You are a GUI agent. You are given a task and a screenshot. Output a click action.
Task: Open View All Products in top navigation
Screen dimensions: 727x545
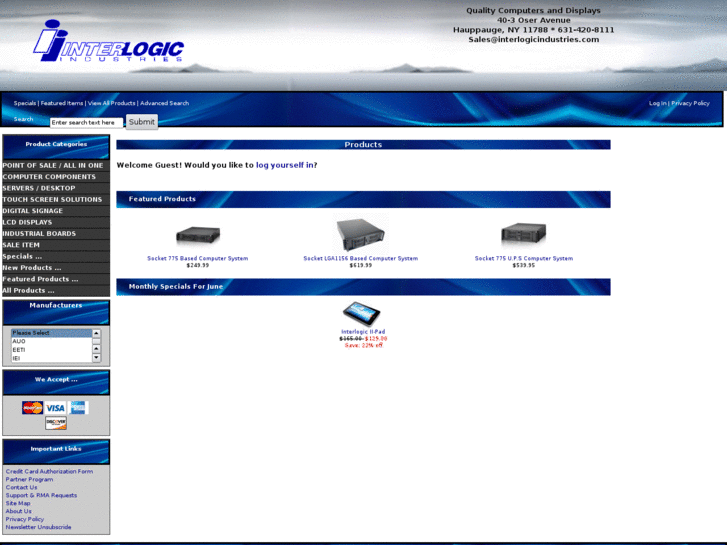tap(111, 103)
